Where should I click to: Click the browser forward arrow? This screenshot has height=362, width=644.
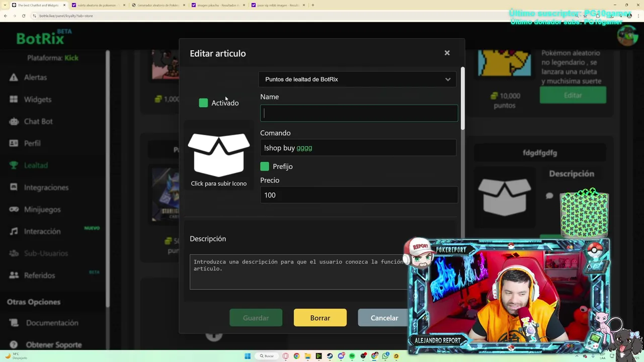(14, 16)
